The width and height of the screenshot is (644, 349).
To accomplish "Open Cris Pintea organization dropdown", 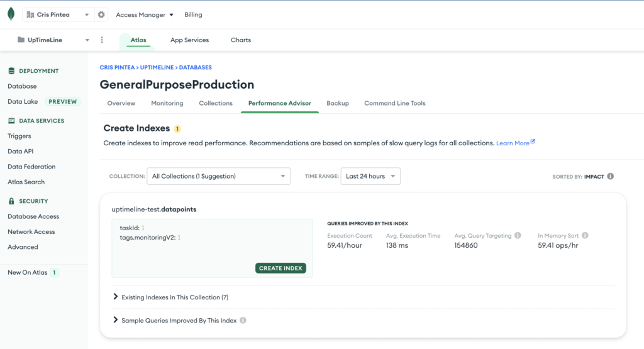I will (x=58, y=15).
